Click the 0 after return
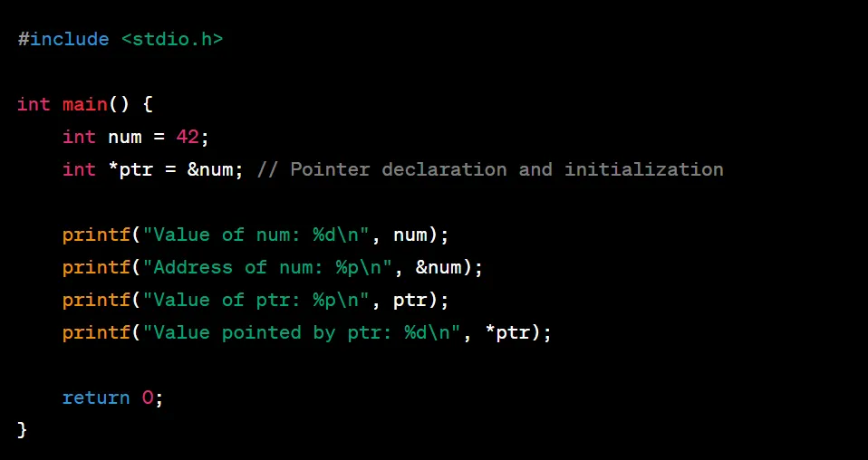868x460 pixels. (x=148, y=398)
